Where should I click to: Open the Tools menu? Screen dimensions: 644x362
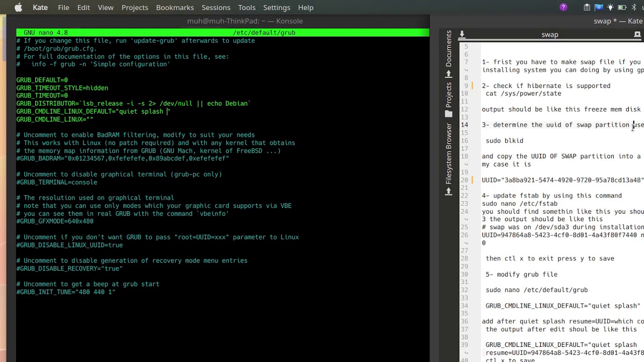(247, 8)
